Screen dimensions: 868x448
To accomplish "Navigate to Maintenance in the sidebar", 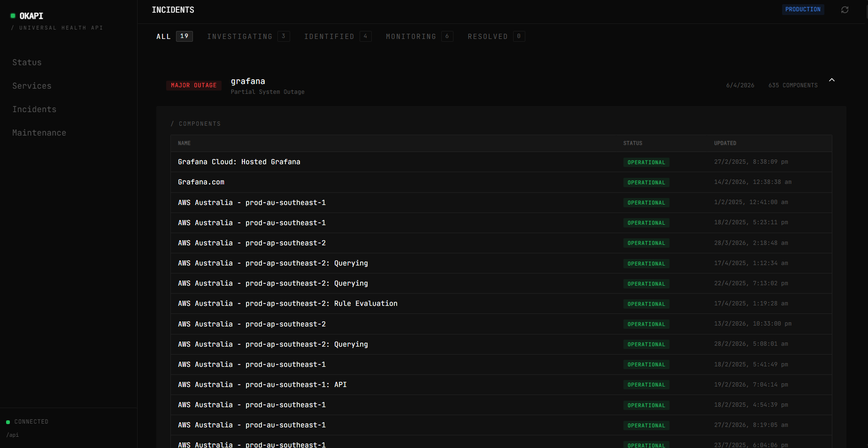I will 39,133.
